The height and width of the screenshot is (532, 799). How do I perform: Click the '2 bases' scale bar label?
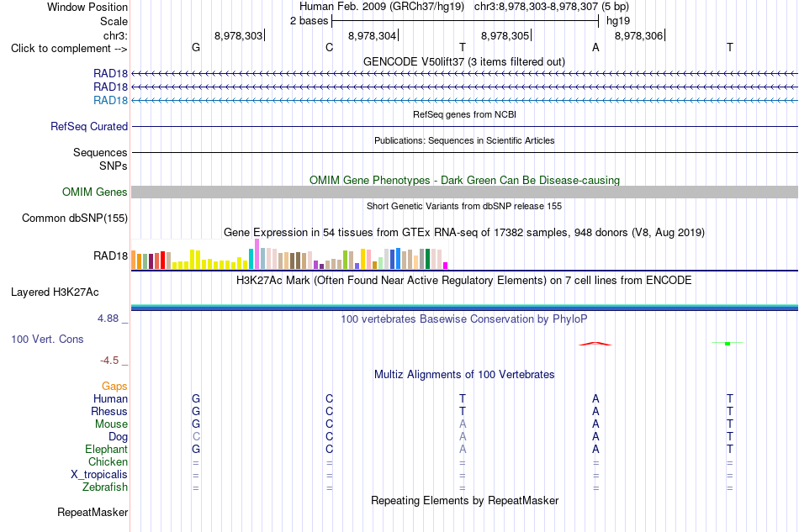click(309, 21)
